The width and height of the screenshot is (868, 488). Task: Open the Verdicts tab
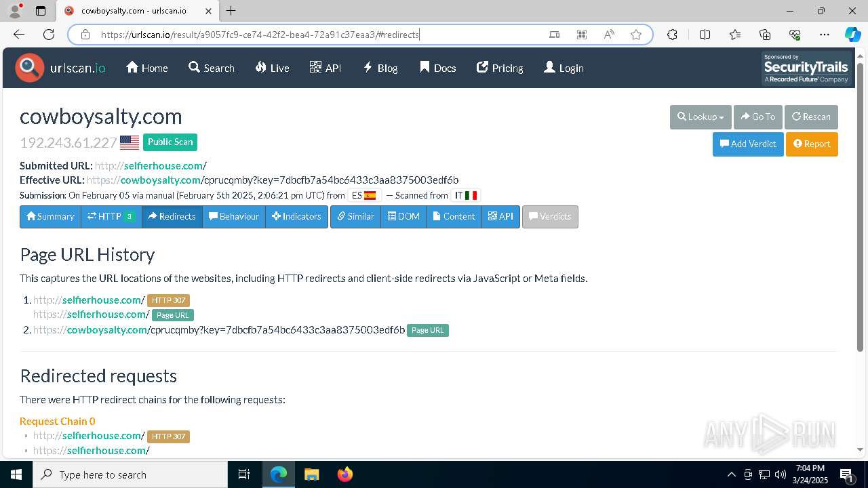coord(550,216)
